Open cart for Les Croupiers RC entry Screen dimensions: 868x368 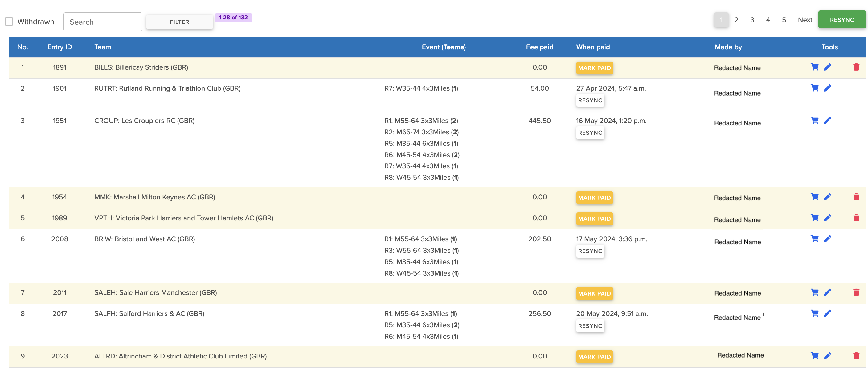[814, 120]
